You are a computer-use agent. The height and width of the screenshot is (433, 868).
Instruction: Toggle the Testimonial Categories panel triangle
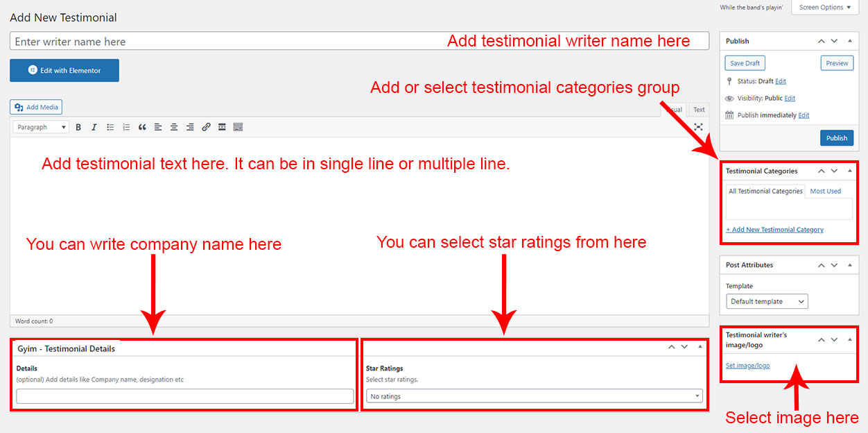click(850, 171)
